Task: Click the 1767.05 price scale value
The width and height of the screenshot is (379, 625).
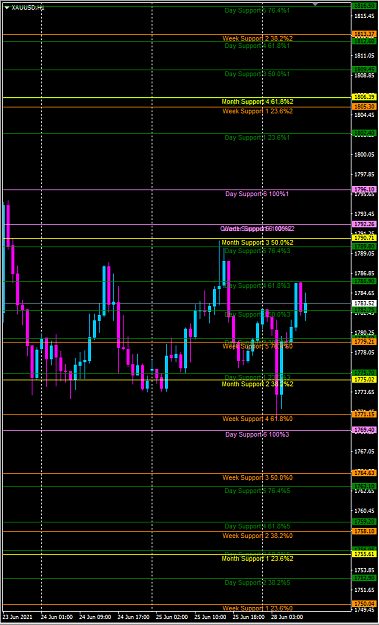Action: click(364, 452)
